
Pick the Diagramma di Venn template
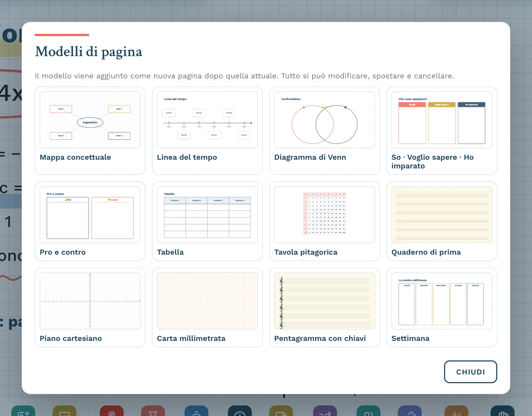pos(325,131)
